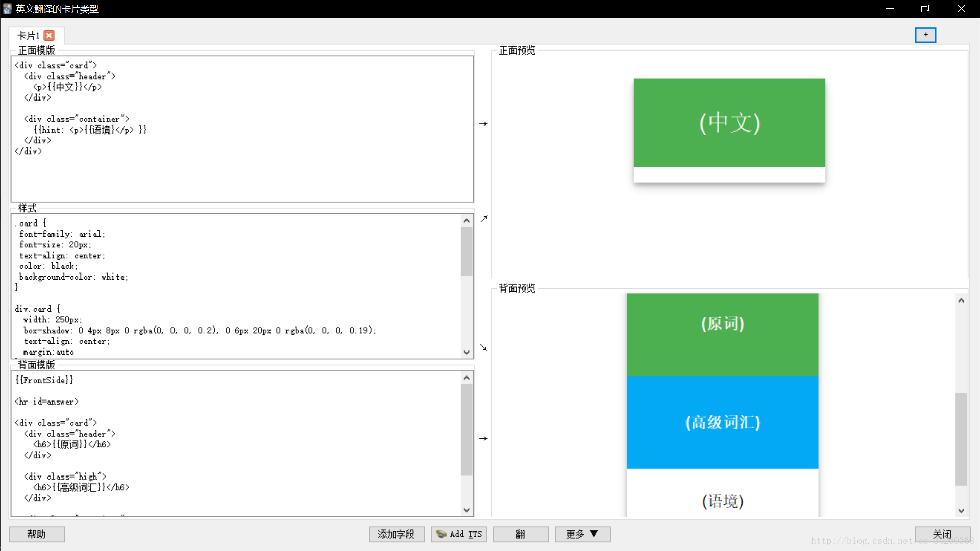Viewport: 980px width, 551px height.
Task: Click the {{FrontSide}} line in back template
Action: (44, 380)
